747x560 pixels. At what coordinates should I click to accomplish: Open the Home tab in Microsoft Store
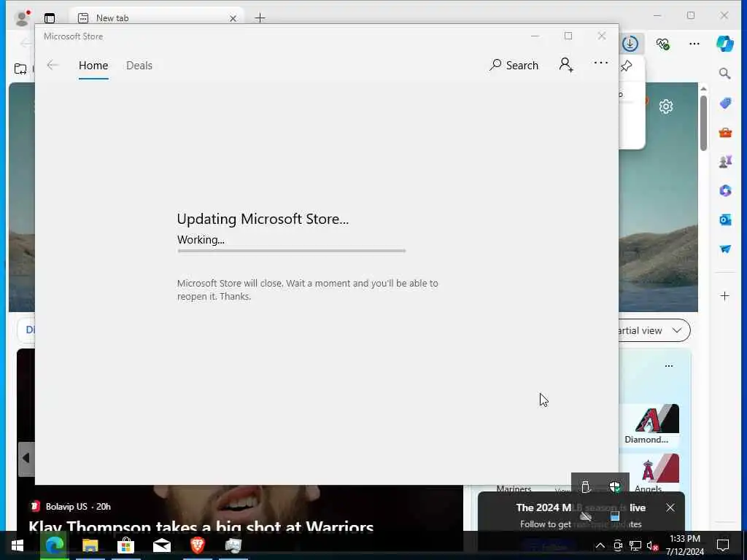pos(93,65)
